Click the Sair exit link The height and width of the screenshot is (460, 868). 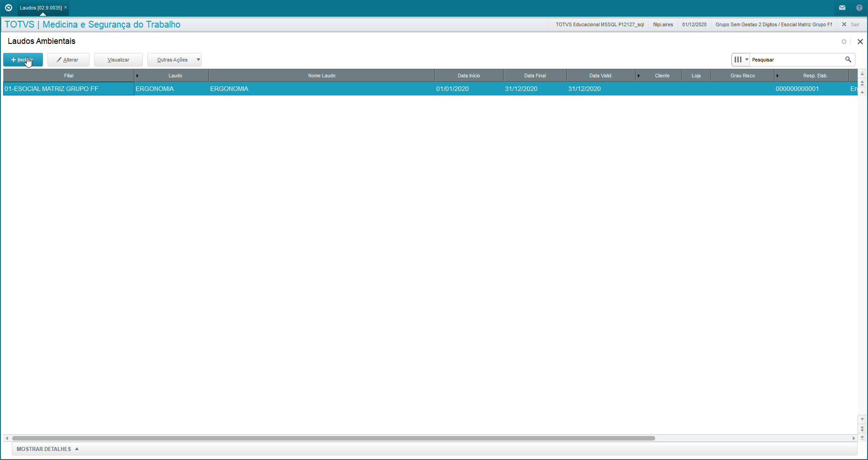pyautogui.click(x=851, y=24)
